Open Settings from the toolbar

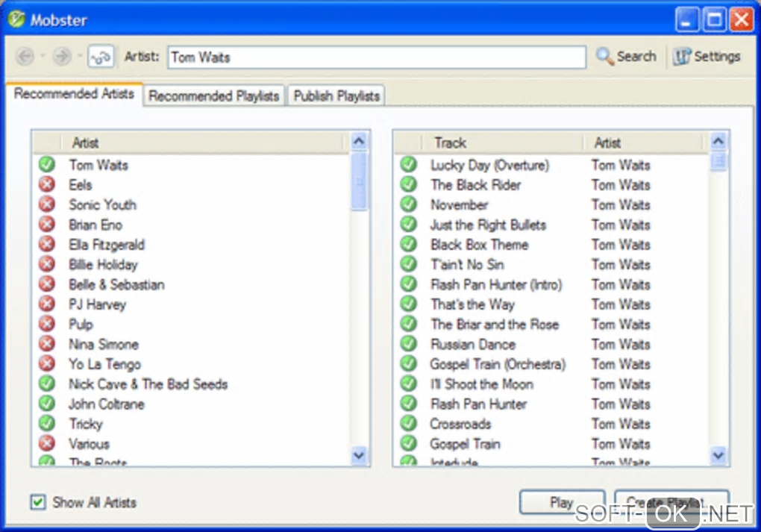[707, 56]
